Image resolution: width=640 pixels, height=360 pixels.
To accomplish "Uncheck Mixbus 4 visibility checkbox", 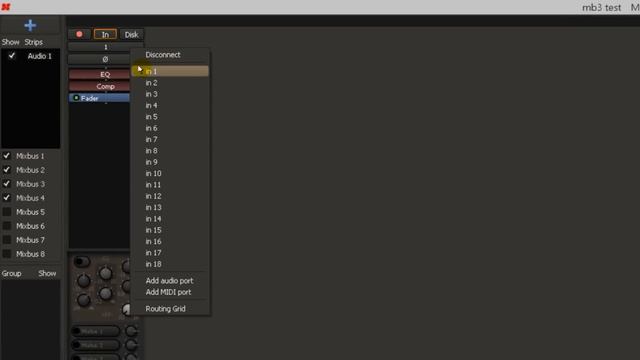I will [x=7, y=198].
